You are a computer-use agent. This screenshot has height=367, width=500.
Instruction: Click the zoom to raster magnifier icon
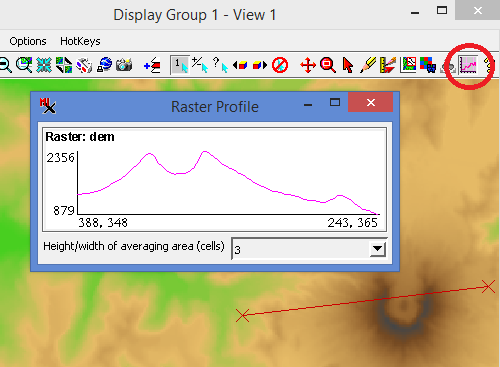pos(24,65)
